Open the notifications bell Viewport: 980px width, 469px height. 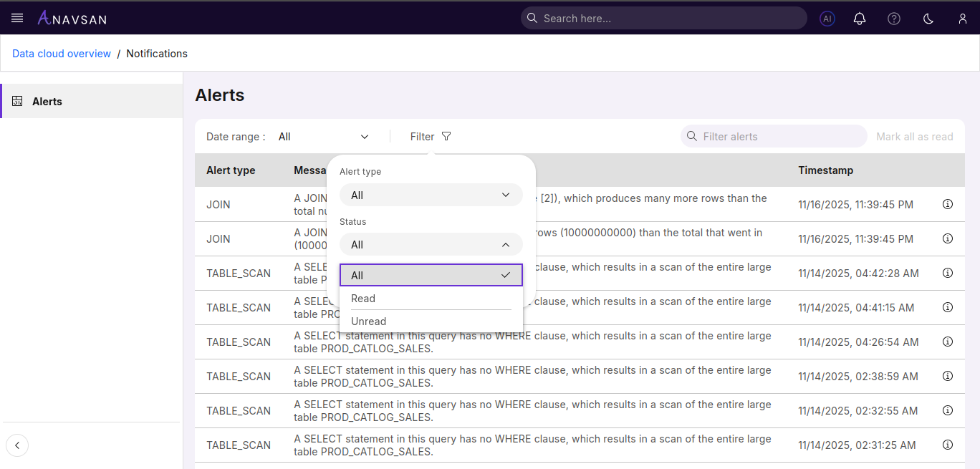click(x=860, y=19)
